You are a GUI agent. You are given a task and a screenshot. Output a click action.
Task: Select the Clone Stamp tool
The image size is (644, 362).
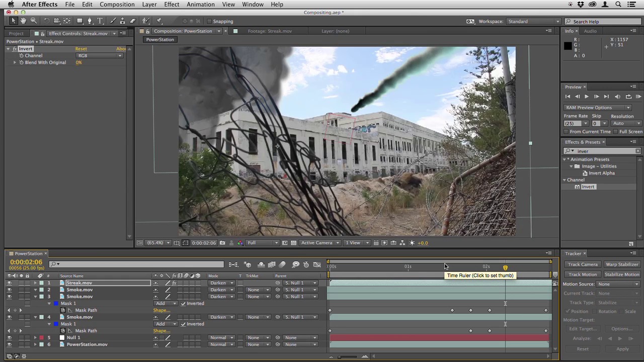[123, 21]
